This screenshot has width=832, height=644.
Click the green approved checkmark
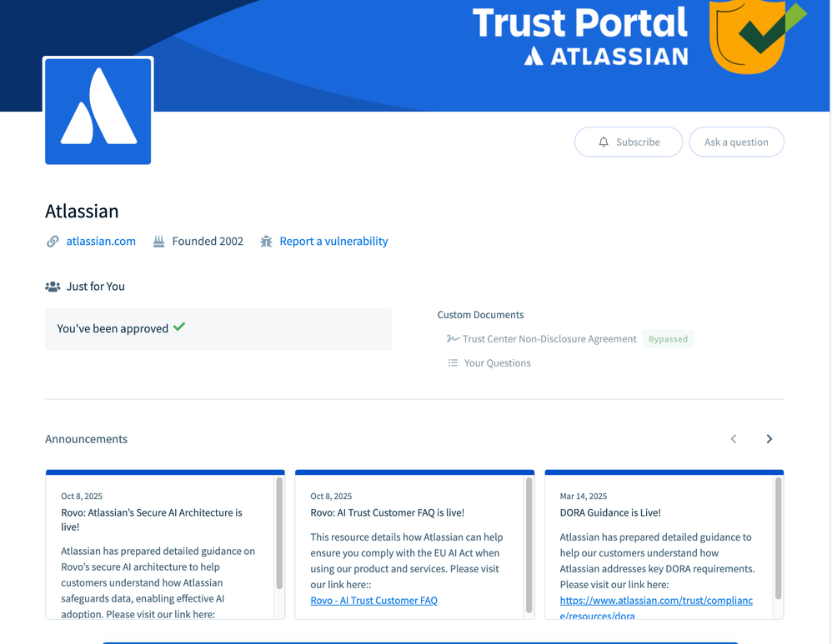pyautogui.click(x=179, y=327)
